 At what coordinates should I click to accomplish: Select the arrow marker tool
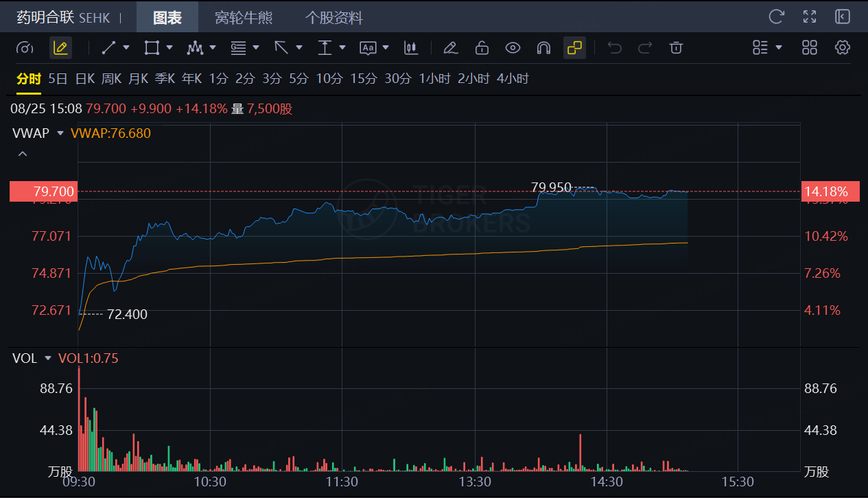pyautogui.click(x=281, y=47)
